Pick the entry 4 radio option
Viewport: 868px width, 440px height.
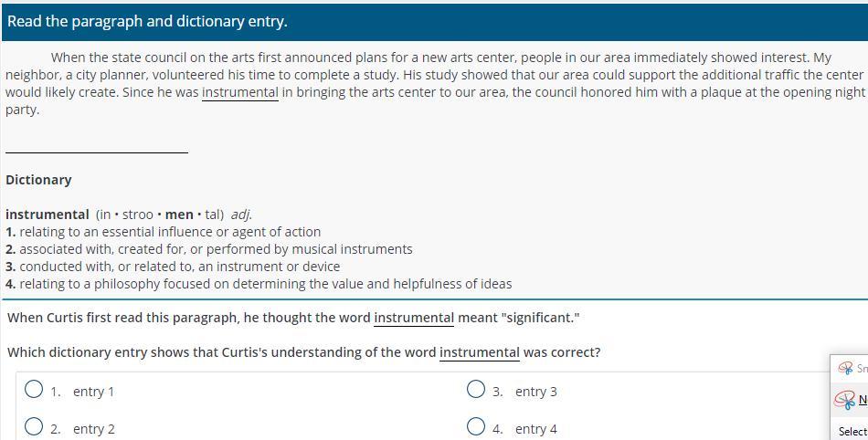click(476, 426)
